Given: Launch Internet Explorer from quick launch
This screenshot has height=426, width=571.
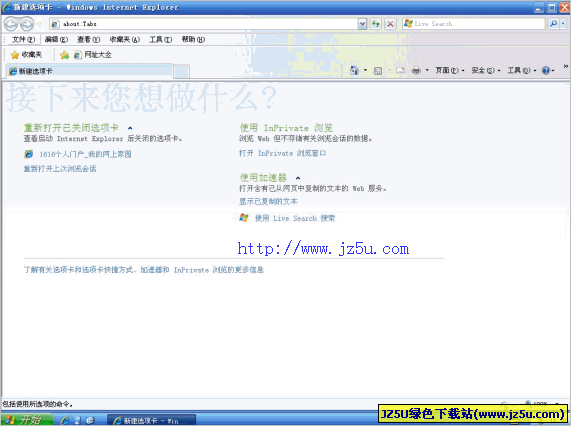Looking at the screenshot, I should tap(65, 420).
